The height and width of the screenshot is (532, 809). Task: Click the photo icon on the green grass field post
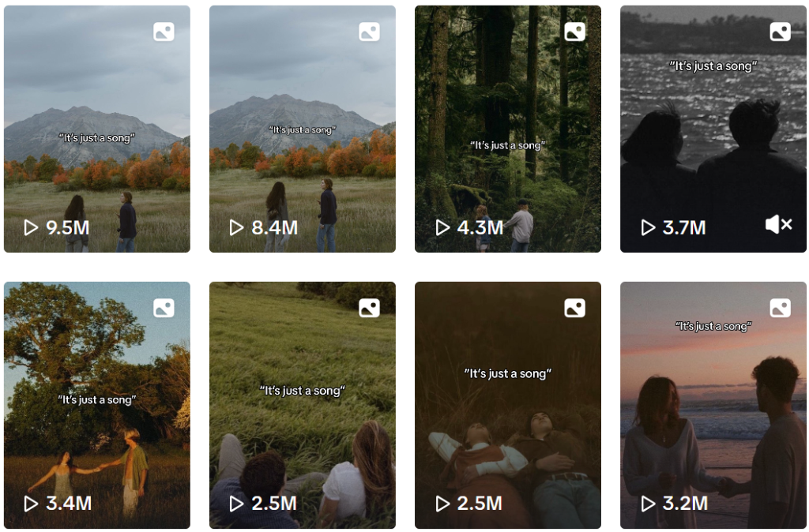point(369,308)
